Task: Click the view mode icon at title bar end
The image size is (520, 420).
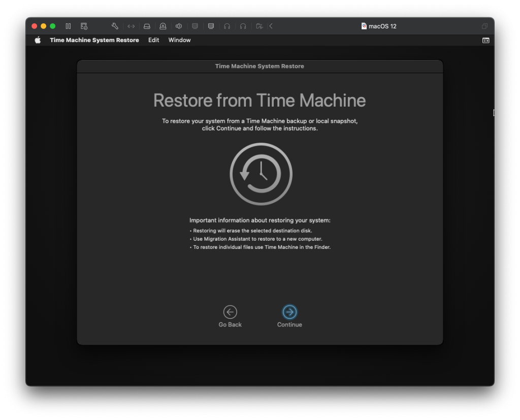Action: coord(484,26)
